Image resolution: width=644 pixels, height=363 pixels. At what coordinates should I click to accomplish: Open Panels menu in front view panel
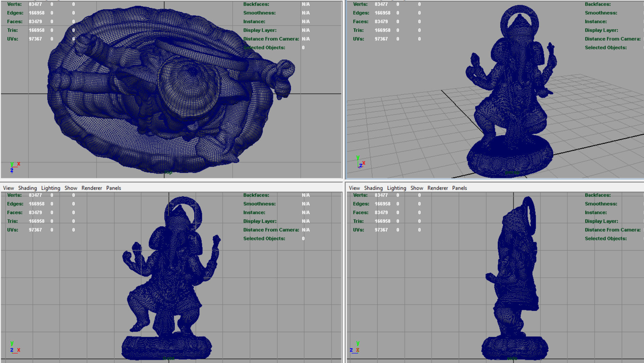pyautogui.click(x=113, y=188)
